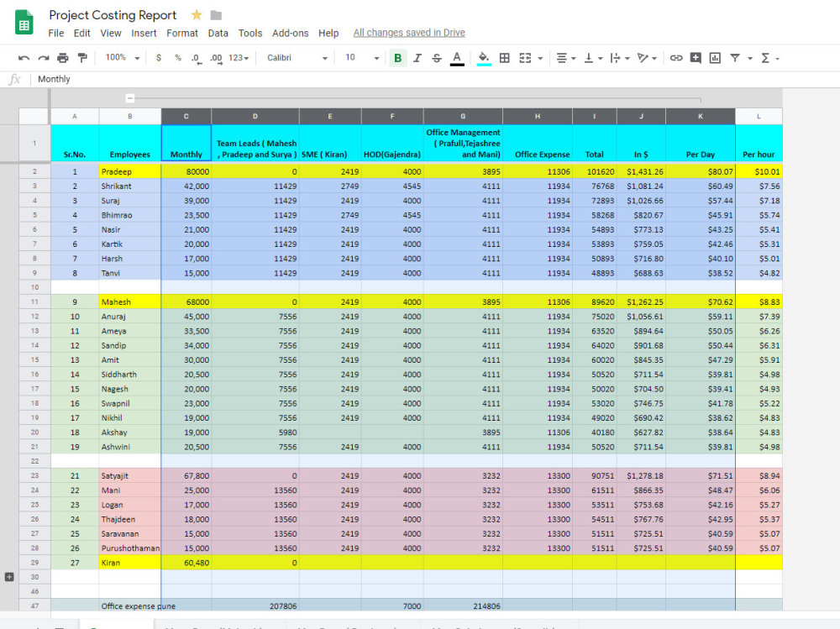
Task: Click the Satyajit employee cell
Action: [129, 476]
